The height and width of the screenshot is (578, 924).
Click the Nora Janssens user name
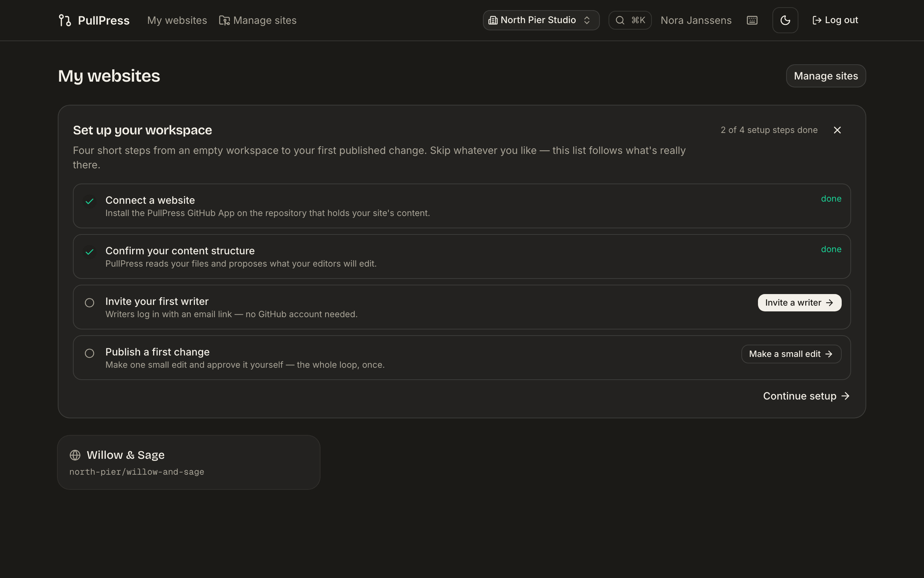click(x=696, y=20)
